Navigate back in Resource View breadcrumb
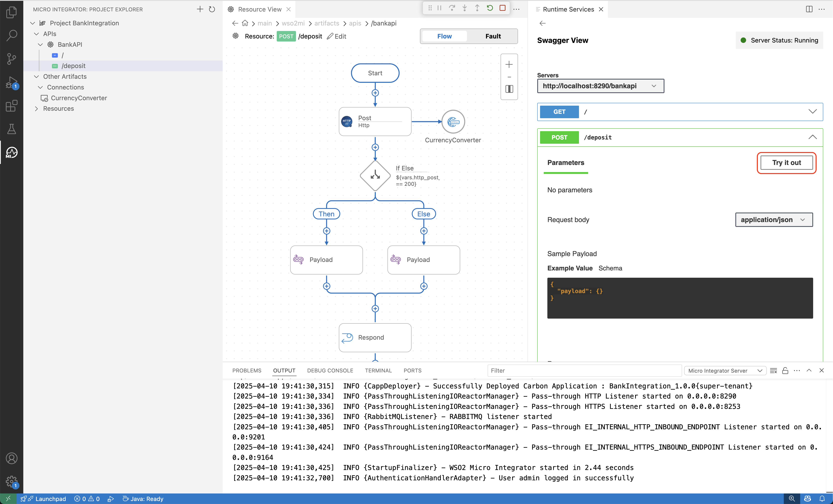Screen dimensions: 833x504 tap(235, 23)
